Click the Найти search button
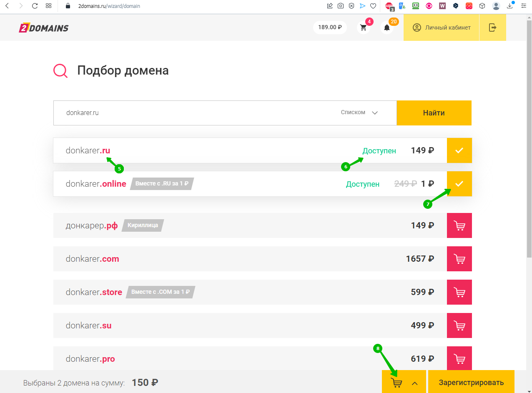532x393 pixels. (x=434, y=113)
